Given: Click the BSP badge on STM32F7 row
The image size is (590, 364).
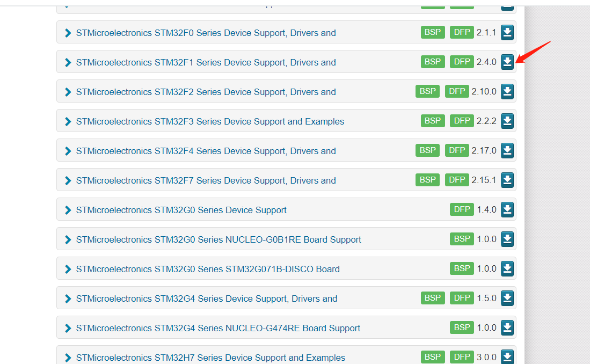Looking at the screenshot, I should click(x=427, y=179).
